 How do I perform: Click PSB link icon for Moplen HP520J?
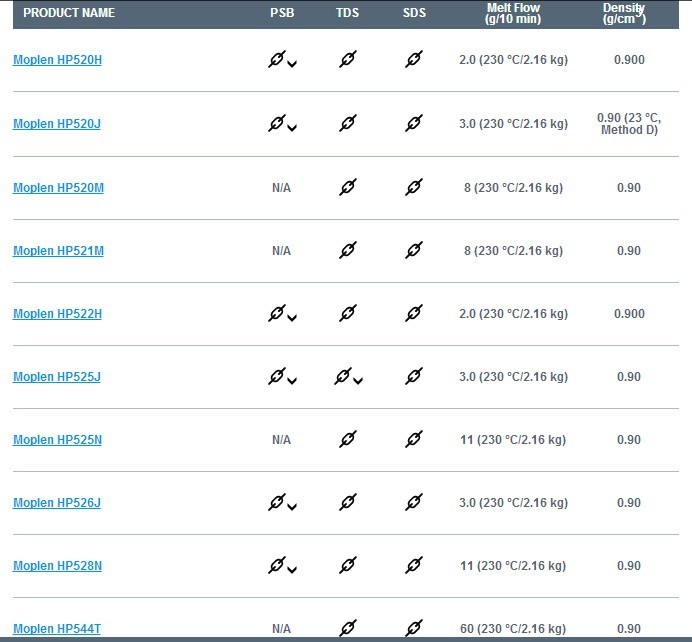(x=277, y=123)
